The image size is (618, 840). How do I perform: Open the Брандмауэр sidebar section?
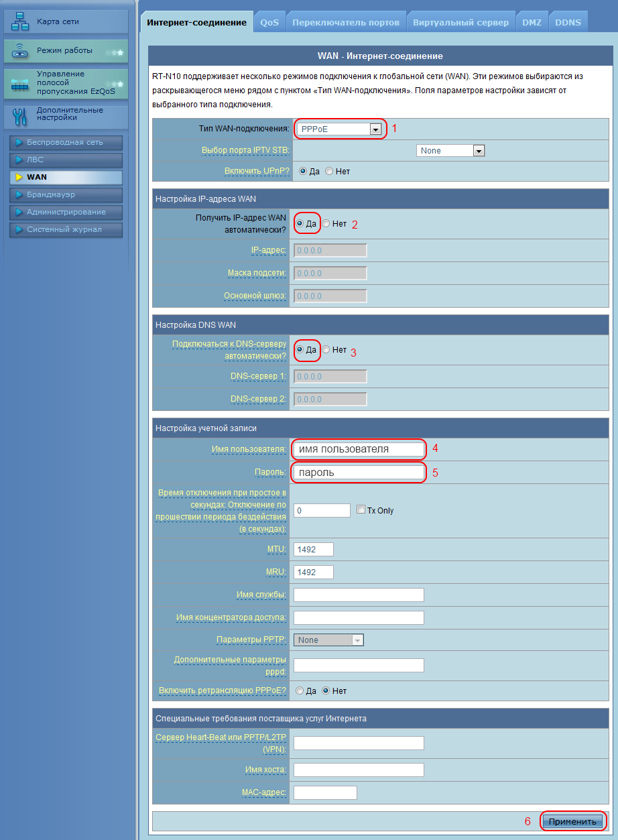point(65,194)
